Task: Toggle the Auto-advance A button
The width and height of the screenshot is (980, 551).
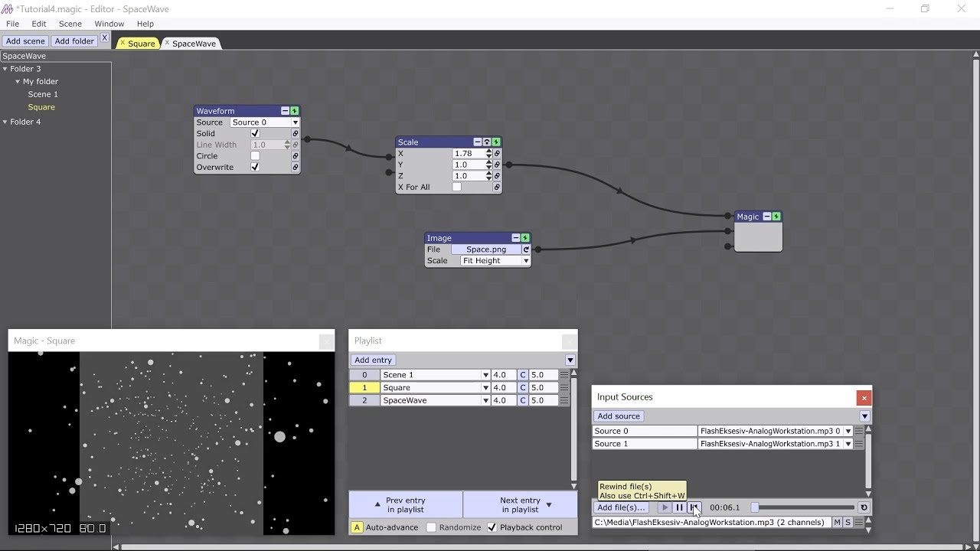Action: tap(357, 527)
